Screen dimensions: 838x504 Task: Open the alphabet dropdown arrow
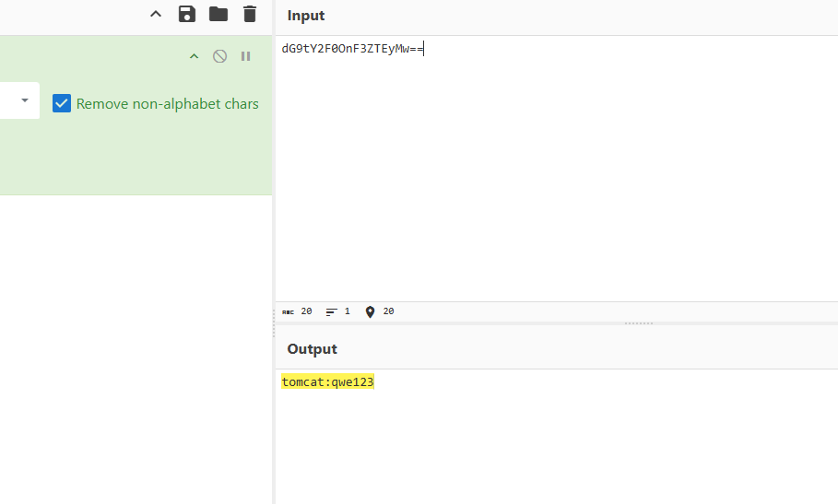pos(25,100)
